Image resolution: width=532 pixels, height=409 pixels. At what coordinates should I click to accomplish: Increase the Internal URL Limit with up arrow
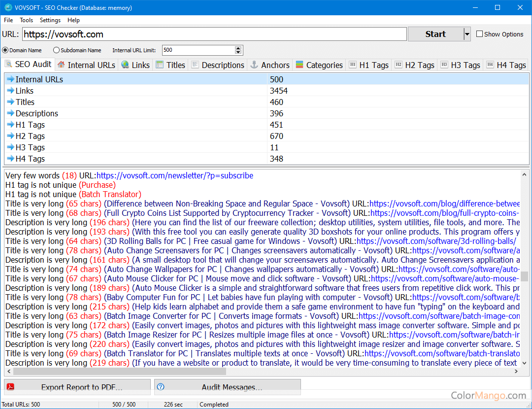click(238, 48)
